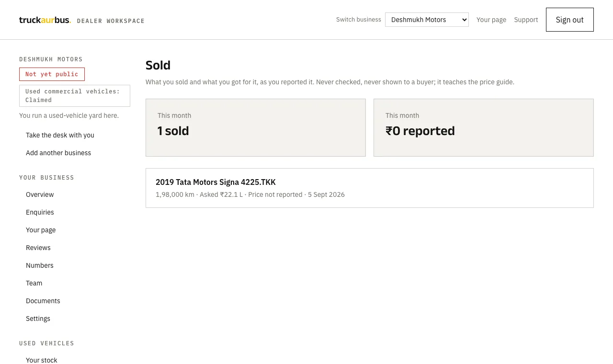The width and height of the screenshot is (613, 364).
Task: Click the Sold page description sentence
Action: (x=330, y=82)
